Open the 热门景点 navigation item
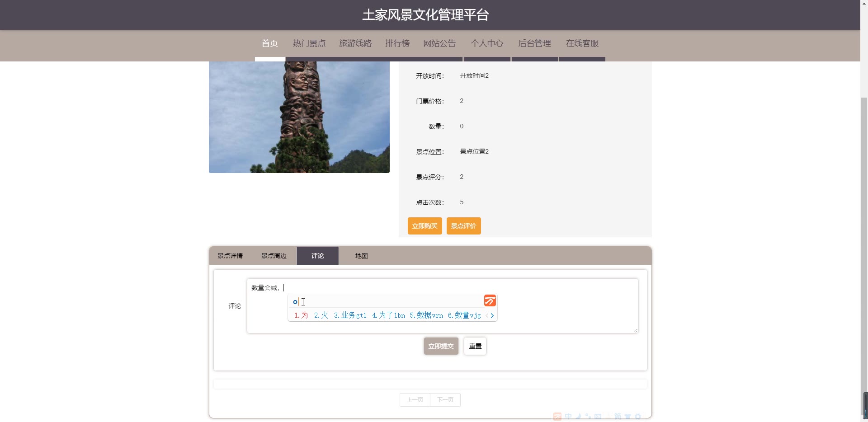The height and width of the screenshot is (422, 868). [x=309, y=43]
